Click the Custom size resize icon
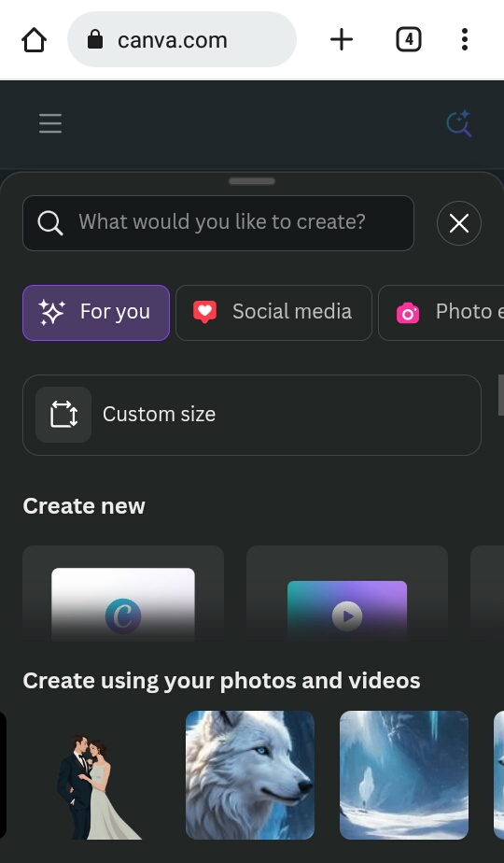504x863 pixels. click(x=63, y=415)
